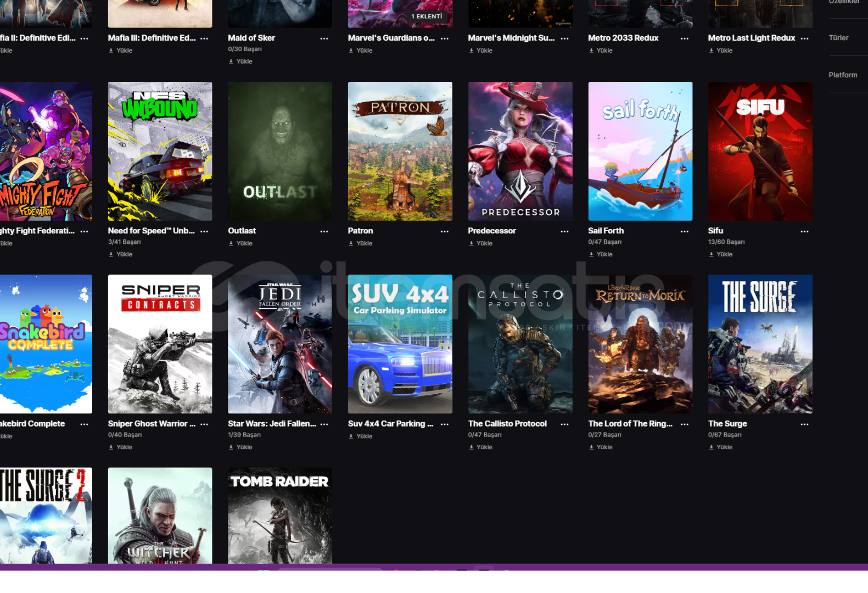
Task: Open three-dot menu for Sail Forth
Action: point(684,232)
